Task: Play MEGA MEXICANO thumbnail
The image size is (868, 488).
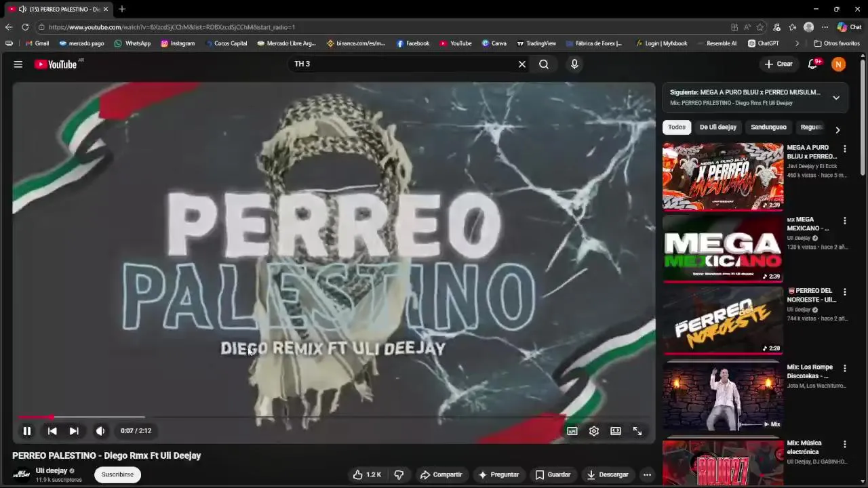Action: 723,248
